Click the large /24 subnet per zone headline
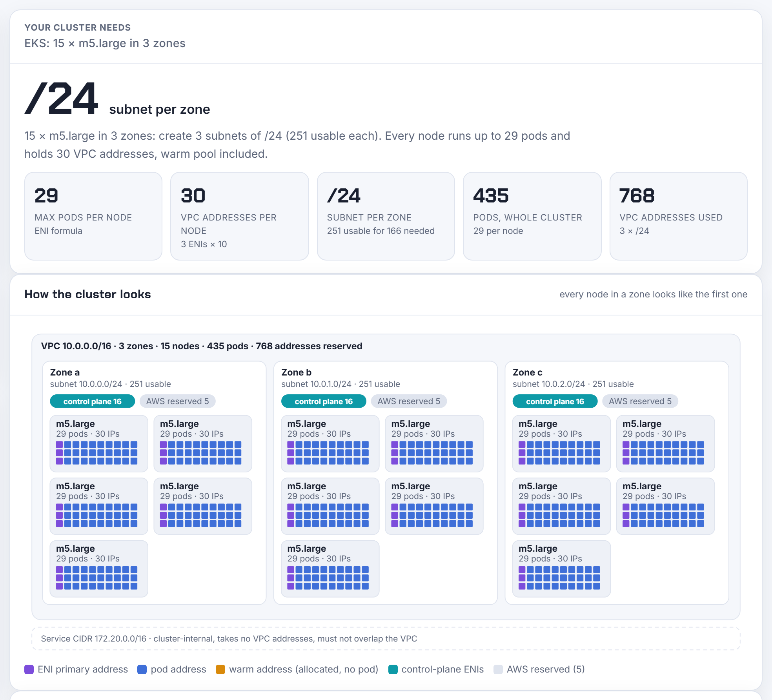The image size is (772, 700). coord(117,99)
